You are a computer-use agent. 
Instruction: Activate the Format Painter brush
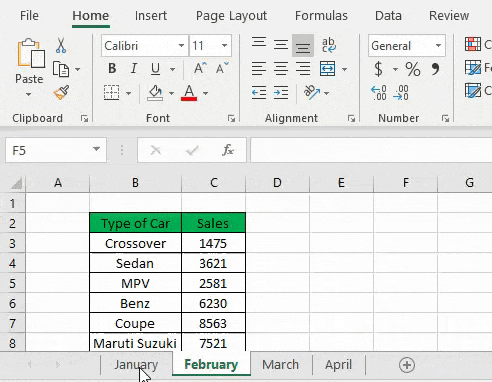[61, 93]
